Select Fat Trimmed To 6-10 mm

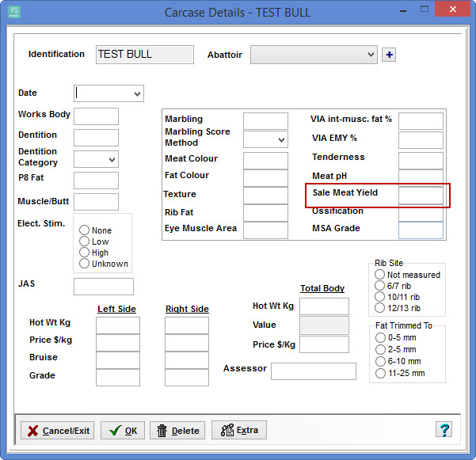click(380, 361)
